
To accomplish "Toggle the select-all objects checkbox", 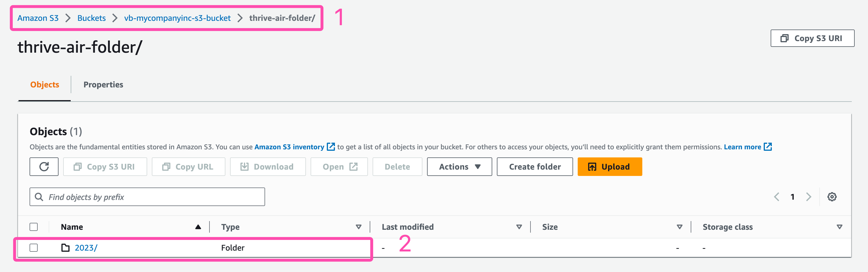I will [34, 227].
